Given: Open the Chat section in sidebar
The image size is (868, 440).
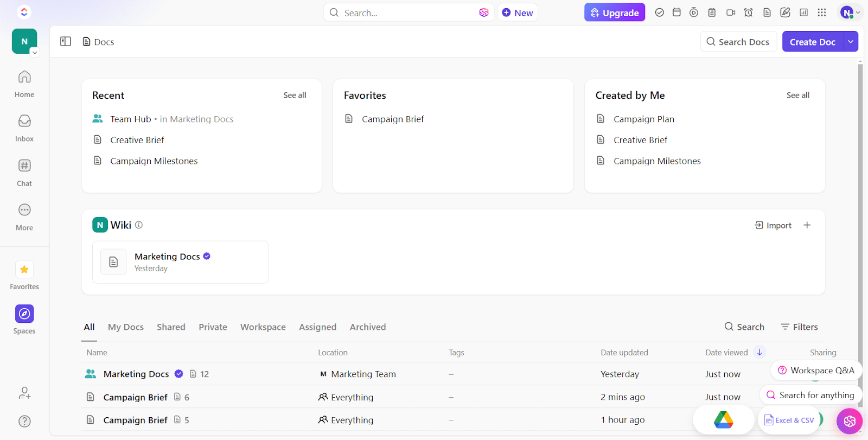Looking at the screenshot, I should [x=24, y=172].
